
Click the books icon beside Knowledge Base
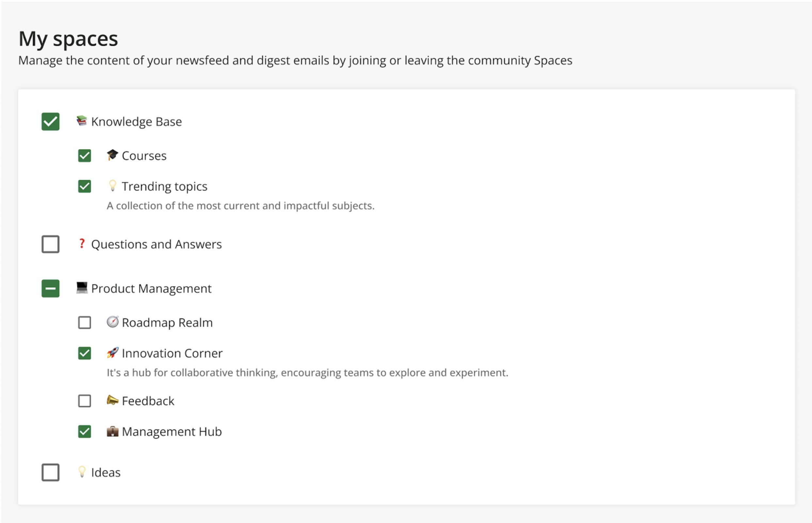pos(82,121)
